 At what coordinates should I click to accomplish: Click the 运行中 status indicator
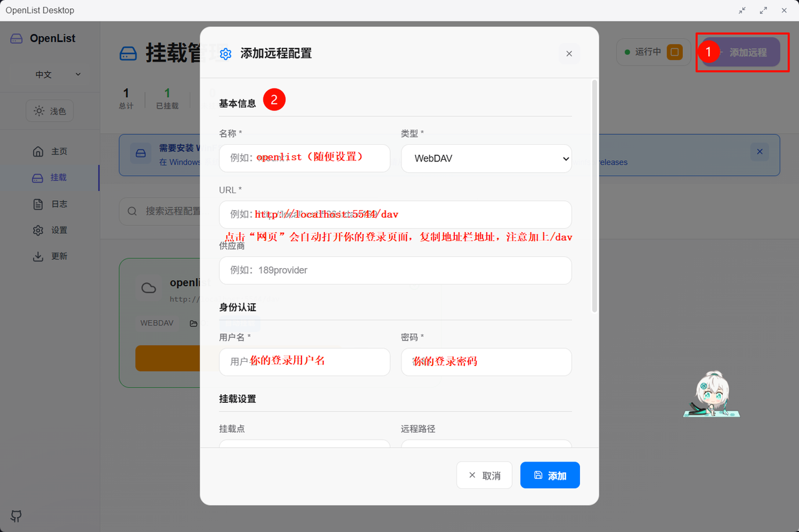pos(643,52)
